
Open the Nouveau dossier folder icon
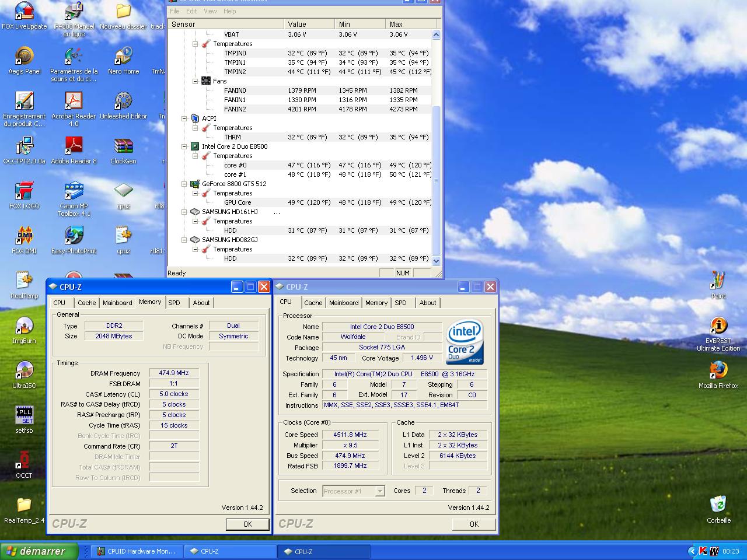pos(123,16)
